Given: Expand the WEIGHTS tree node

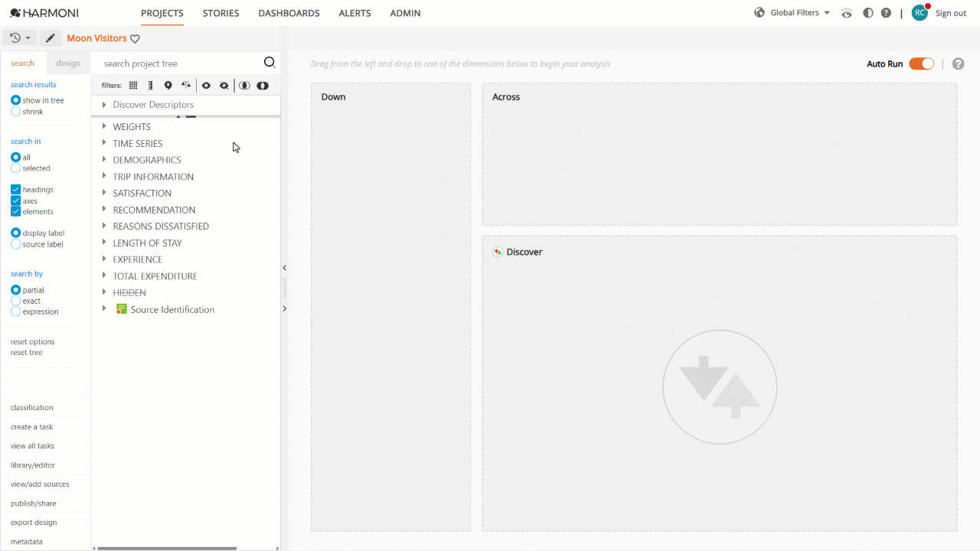Looking at the screenshot, I should [104, 126].
